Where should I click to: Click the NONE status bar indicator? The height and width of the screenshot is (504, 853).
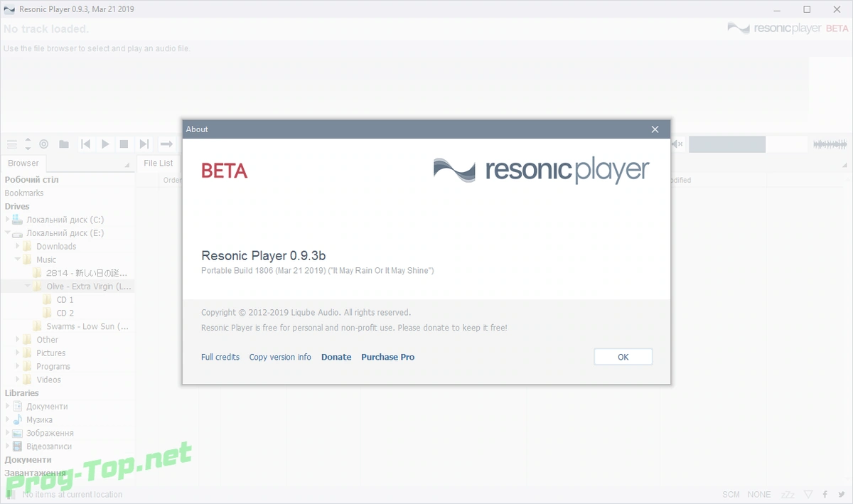click(x=759, y=495)
